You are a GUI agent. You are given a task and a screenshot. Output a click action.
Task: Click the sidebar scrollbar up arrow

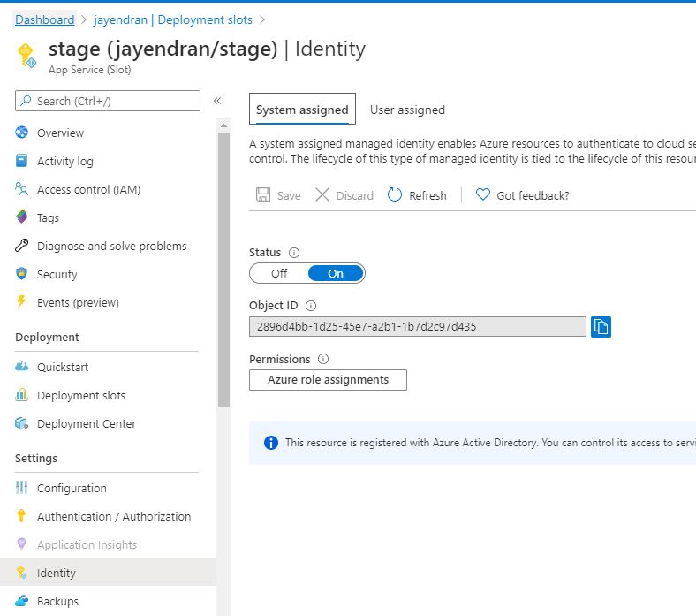pos(223,125)
